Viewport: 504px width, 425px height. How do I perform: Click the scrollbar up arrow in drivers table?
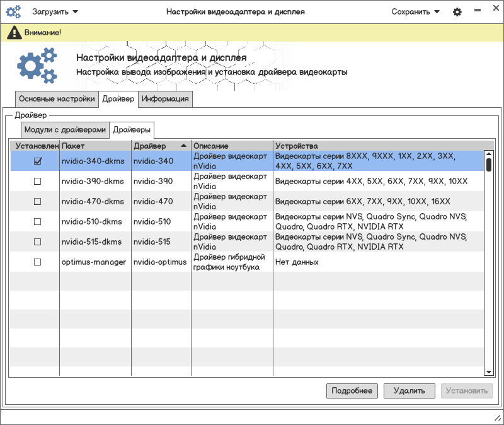pos(488,154)
